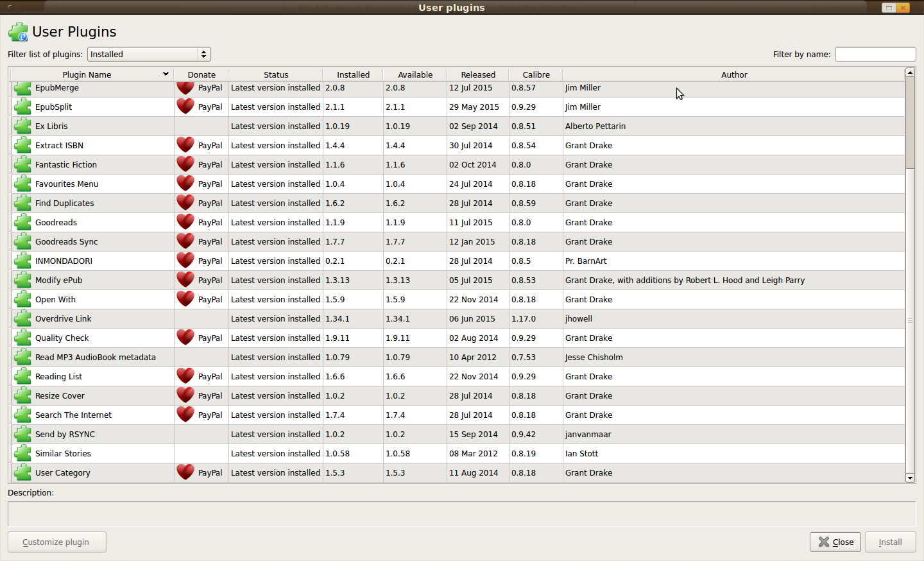Sort by the Installed version column
The height and width of the screenshot is (561, 924).
point(353,74)
